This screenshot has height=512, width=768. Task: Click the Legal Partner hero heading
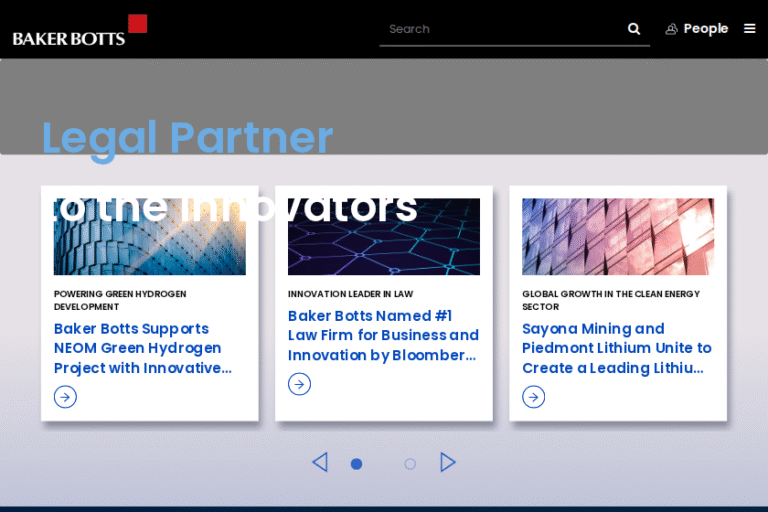(x=187, y=138)
